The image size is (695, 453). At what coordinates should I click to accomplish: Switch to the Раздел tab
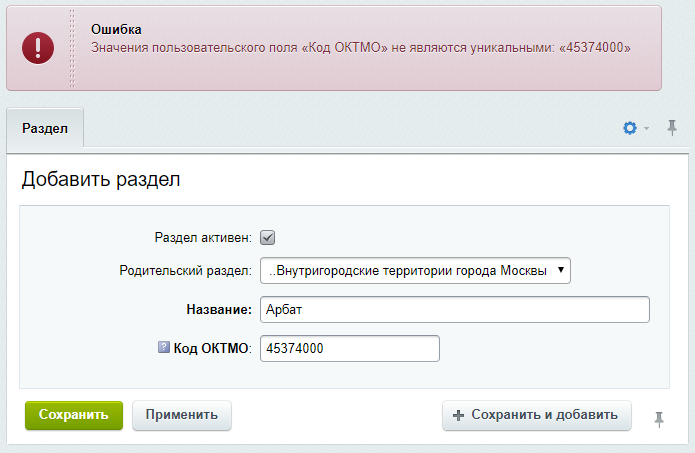click(x=44, y=129)
